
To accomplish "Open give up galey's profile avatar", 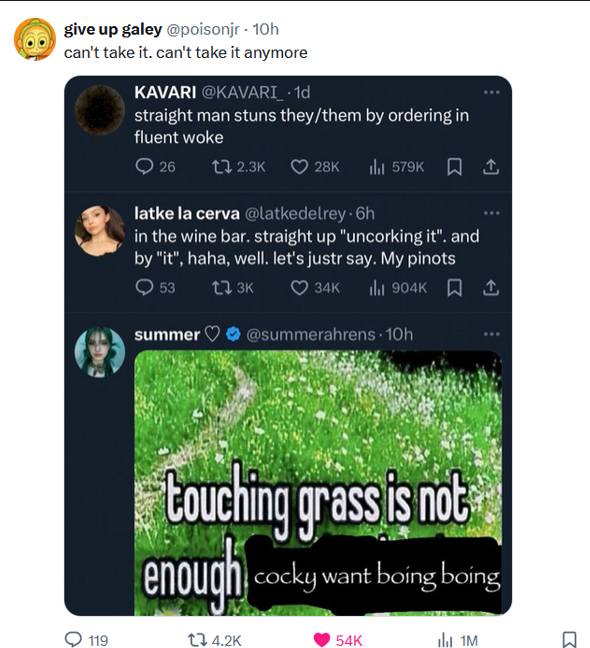I will pos(35,39).
